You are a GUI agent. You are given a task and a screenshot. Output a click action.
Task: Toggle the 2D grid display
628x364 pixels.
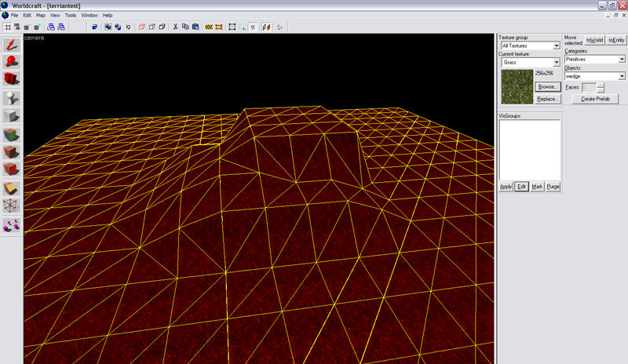(8, 27)
